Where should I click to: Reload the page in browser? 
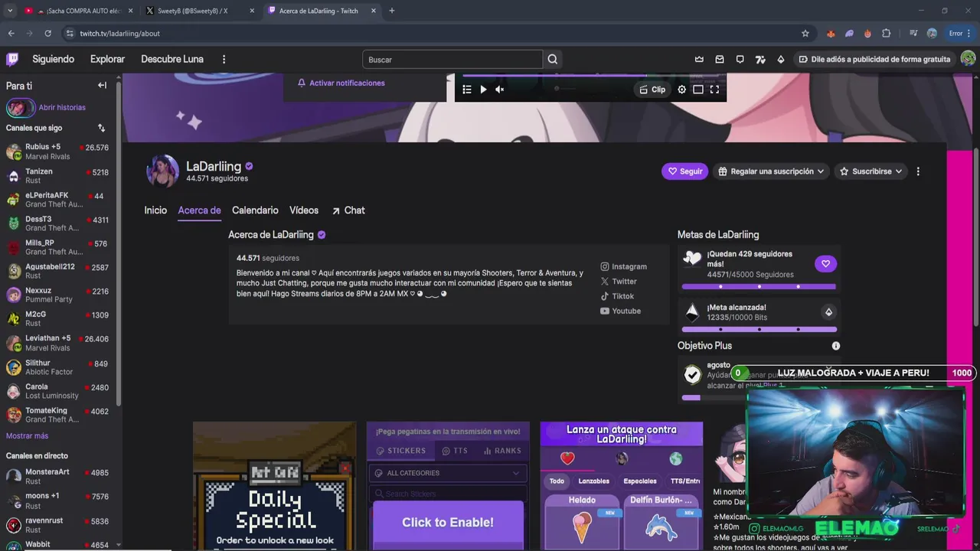(47, 34)
